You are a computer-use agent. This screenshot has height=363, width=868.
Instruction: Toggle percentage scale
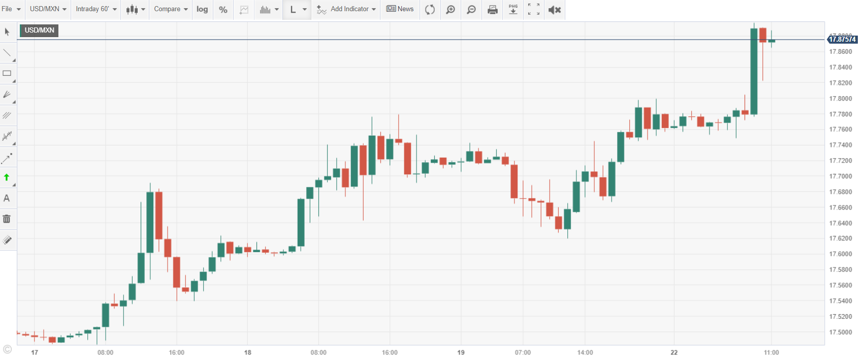(223, 10)
